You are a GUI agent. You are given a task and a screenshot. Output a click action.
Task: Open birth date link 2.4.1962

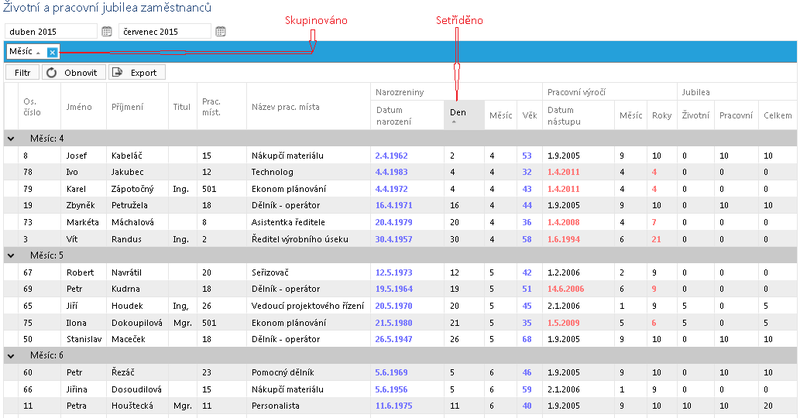point(391,156)
